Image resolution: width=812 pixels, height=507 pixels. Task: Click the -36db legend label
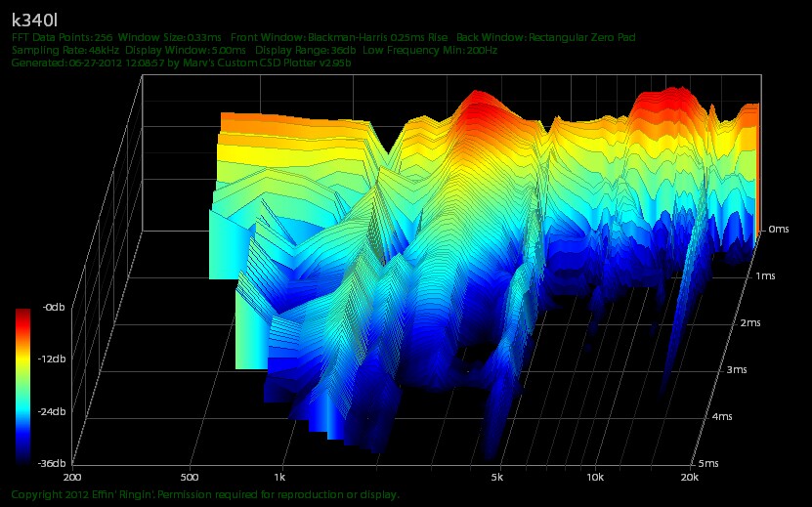[52, 463]
